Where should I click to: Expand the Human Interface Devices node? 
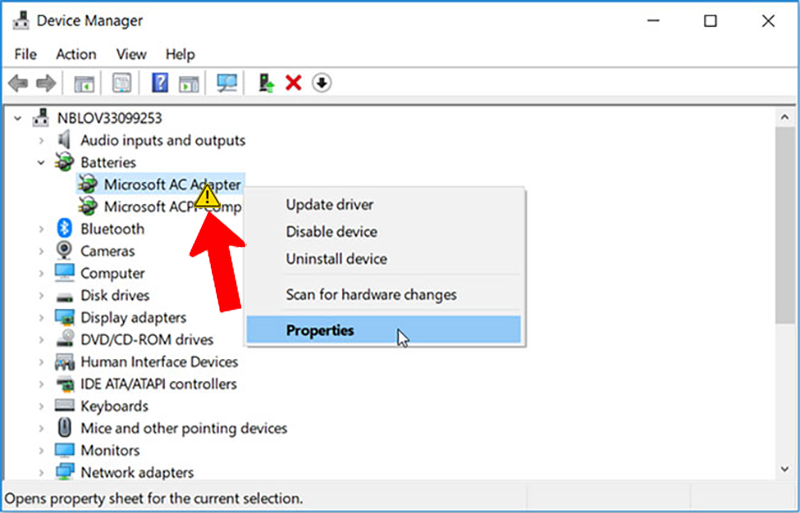point(41,361)
